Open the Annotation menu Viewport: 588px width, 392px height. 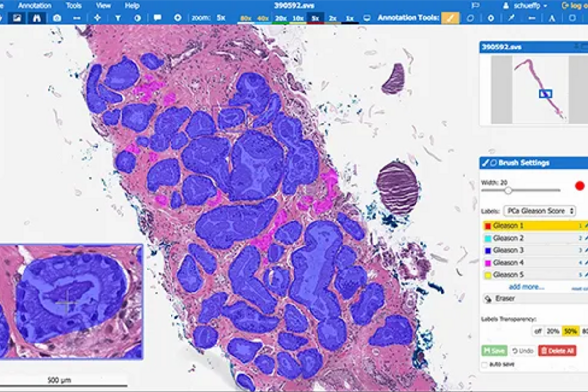click(x=34, y=6)
